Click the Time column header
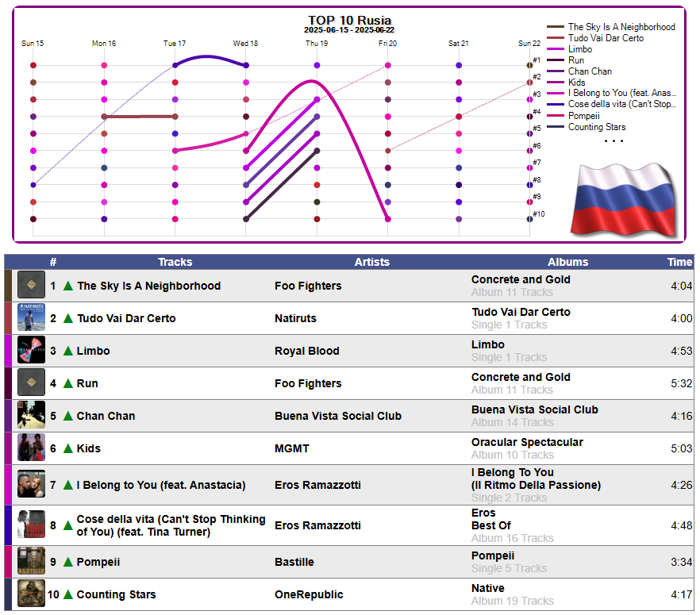Screen dimensions: 700x615 coord(679,262)
